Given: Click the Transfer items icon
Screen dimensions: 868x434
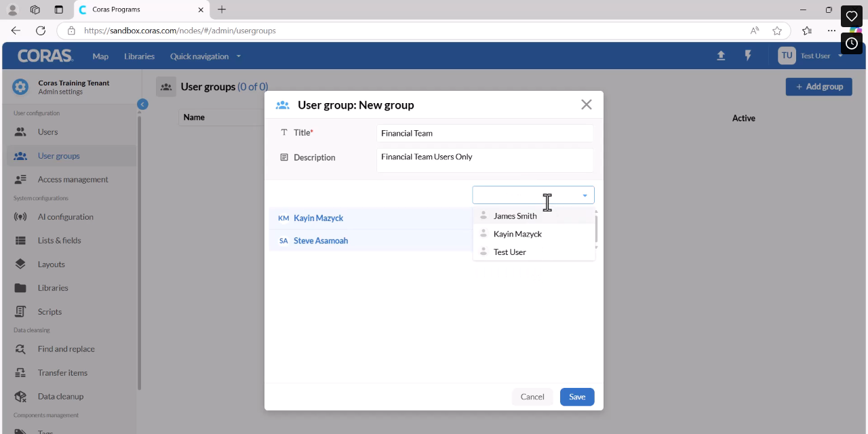Looking at the screenshot, I should pyautogui.click(x=20, y=373).
